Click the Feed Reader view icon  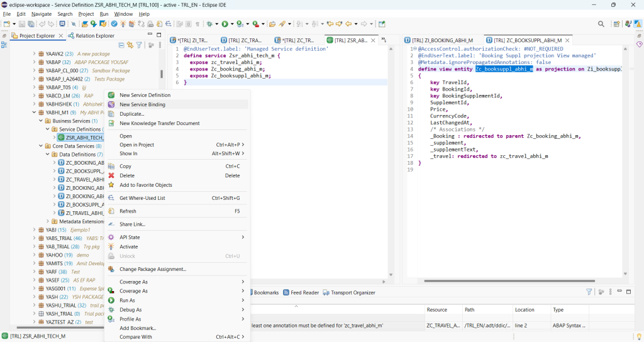286,293
